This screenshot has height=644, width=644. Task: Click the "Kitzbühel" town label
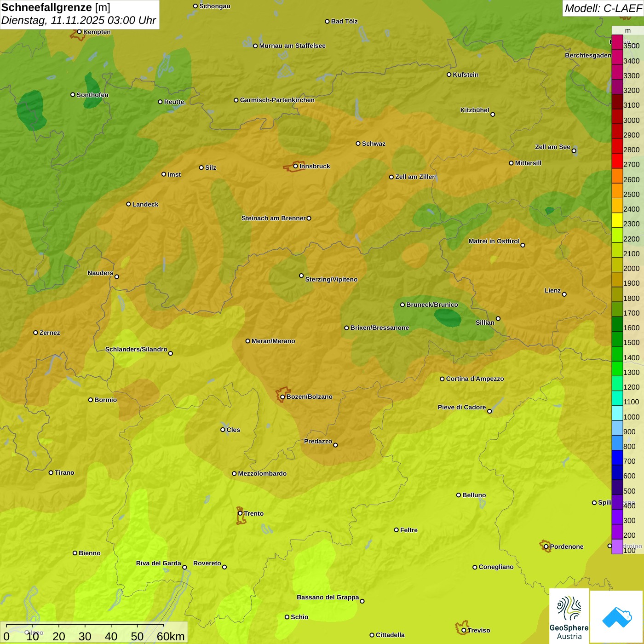(x=475, y=110)
